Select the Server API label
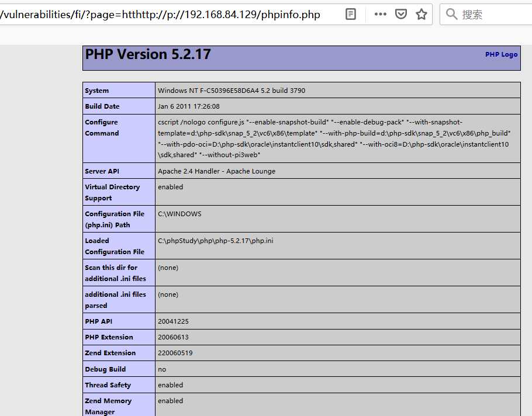The image size is (532, 416). click(x=102, y=171)
